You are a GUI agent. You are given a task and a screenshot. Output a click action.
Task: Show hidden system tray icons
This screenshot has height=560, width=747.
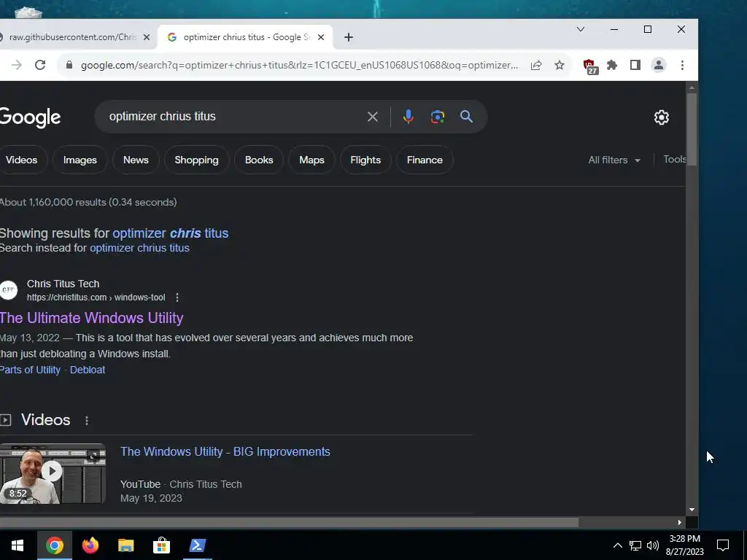point(617,545)
